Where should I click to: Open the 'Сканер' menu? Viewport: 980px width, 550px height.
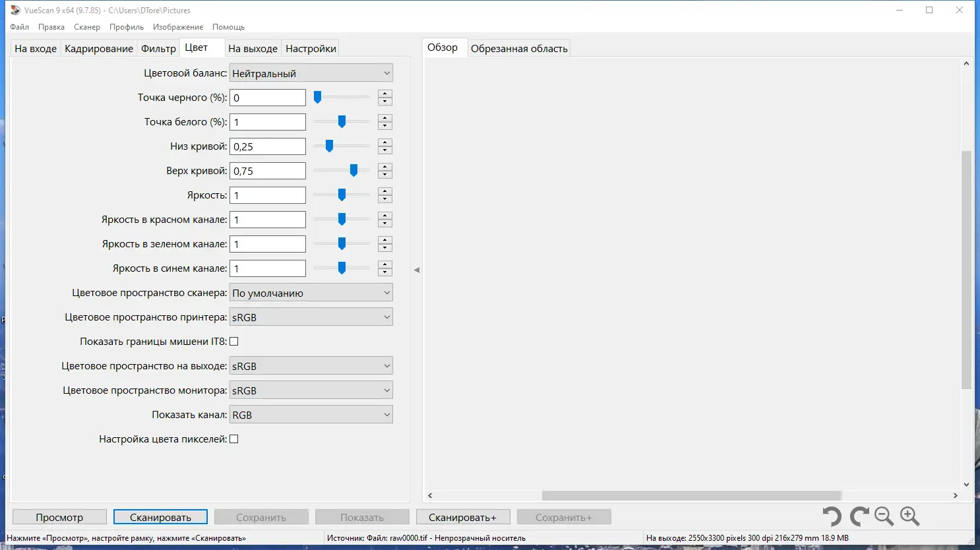pyautogui.click(x=87, y=27)
